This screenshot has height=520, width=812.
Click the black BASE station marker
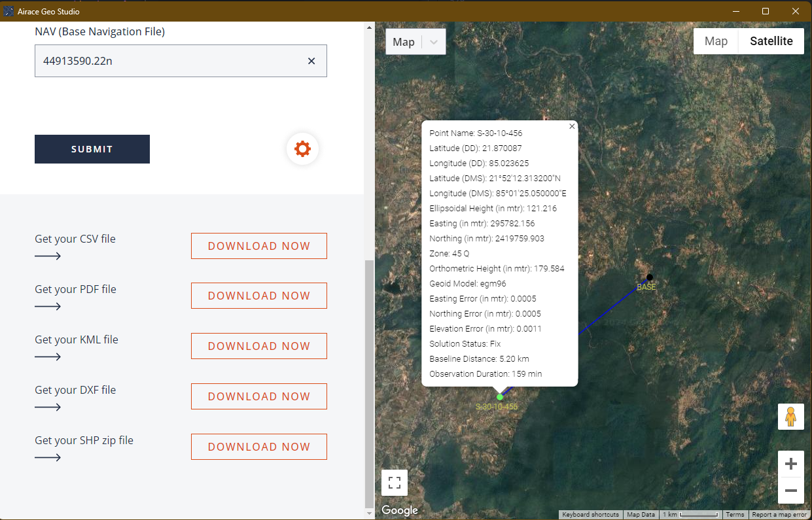pyautogui.click(x=649, y=277)
